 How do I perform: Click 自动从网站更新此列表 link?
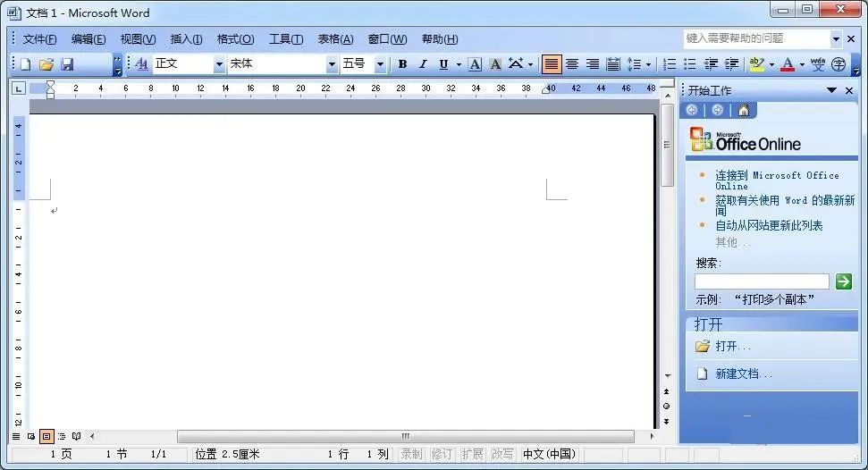click(769, 225)
